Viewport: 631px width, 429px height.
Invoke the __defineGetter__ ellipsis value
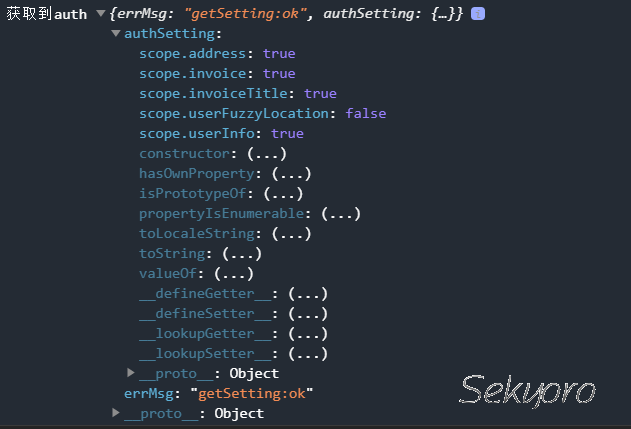tap(308, 294)
